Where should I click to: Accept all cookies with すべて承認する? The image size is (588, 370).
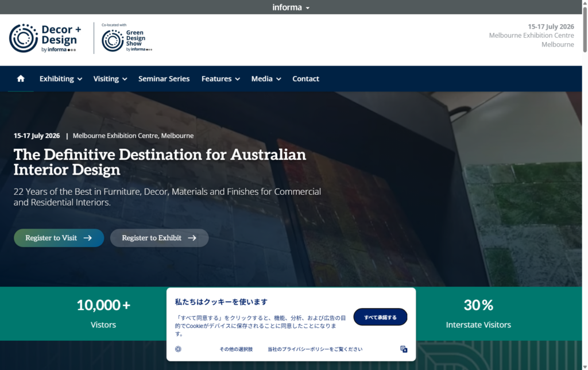click(x=380, y=317)
